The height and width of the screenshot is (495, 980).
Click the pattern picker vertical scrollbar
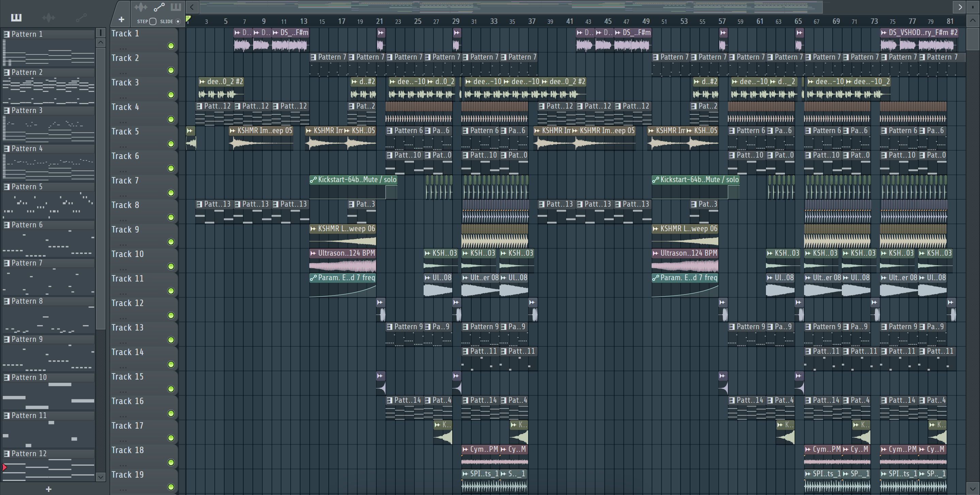pos(100,188)
